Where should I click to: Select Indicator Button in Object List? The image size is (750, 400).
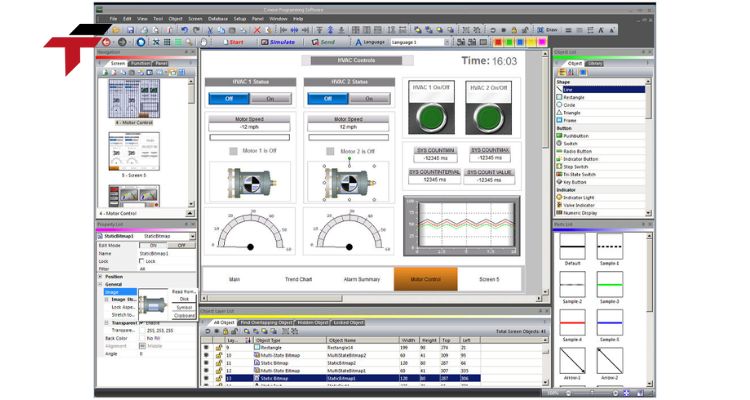click(x=600, y=159)
